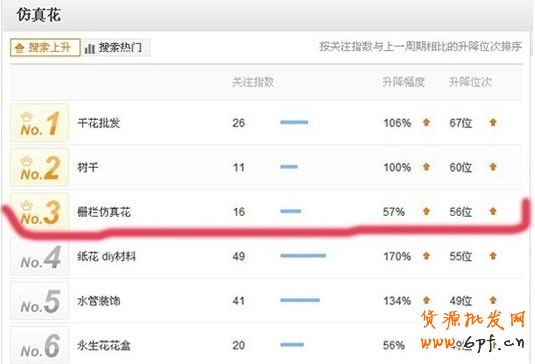This screenshot has width=535, height=364.
Task: Click the 升降位次 column header
Action: [x=470, y=82]
